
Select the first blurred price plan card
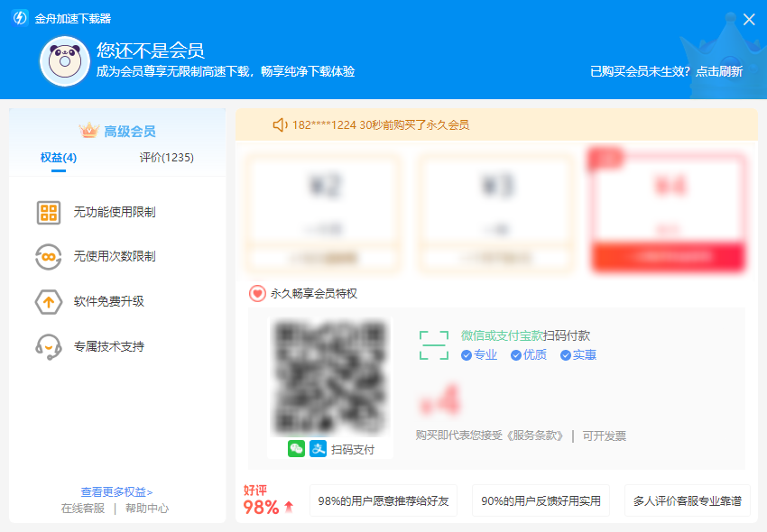tap(323, 213)
